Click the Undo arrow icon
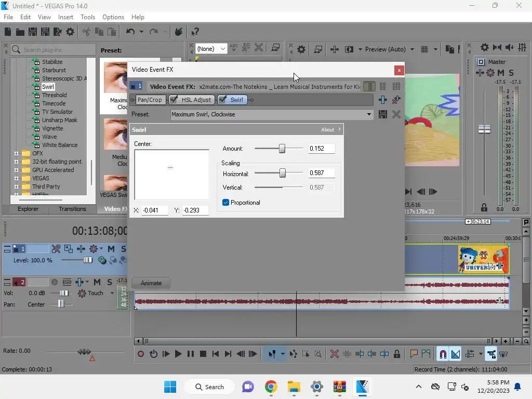This screenshot has width=532, height=399. click(x=130, y=32)
